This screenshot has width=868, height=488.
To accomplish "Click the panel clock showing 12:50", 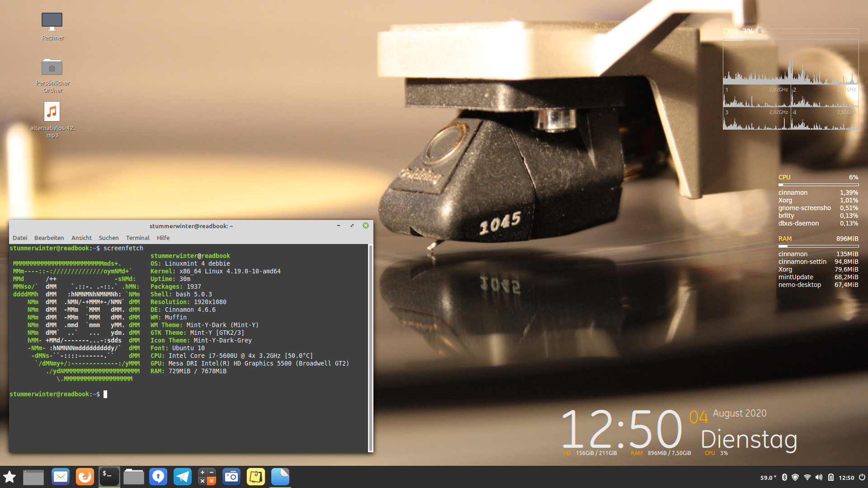I will coord(846,478).
